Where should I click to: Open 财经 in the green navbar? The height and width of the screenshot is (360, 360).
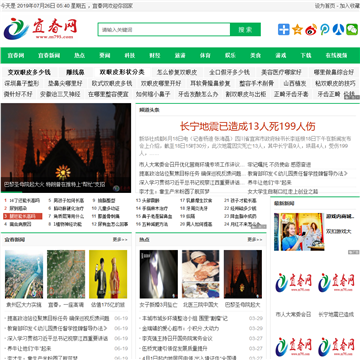click(155, 55)
